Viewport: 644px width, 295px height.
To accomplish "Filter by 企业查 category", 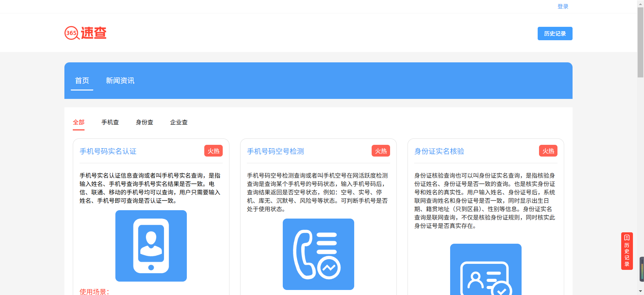I will point(179,122).
